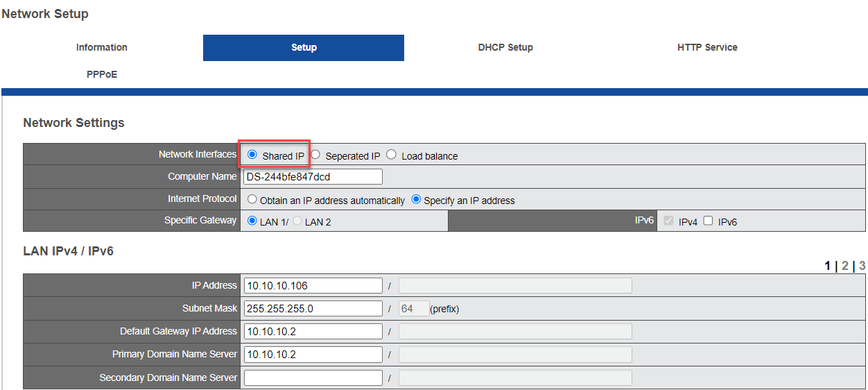Click the Default Gateway IP Address field
The width and height of the screenshot is (868, 390).
click(313, 332)
